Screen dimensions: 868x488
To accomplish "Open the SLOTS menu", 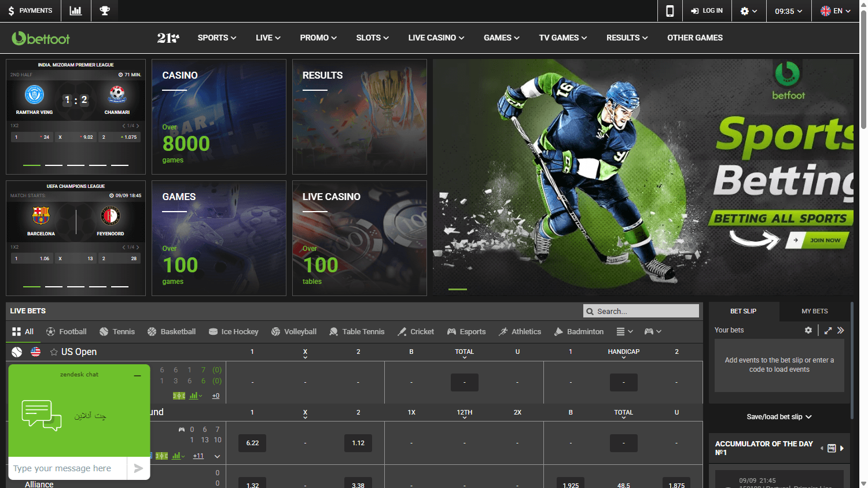I will point(373,38).
